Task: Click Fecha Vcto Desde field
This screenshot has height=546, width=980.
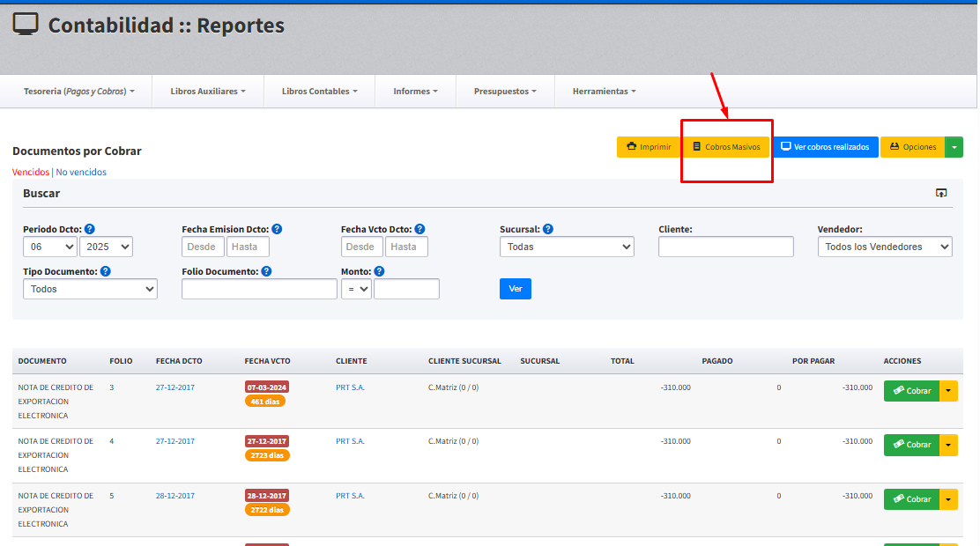Action: 362,247
